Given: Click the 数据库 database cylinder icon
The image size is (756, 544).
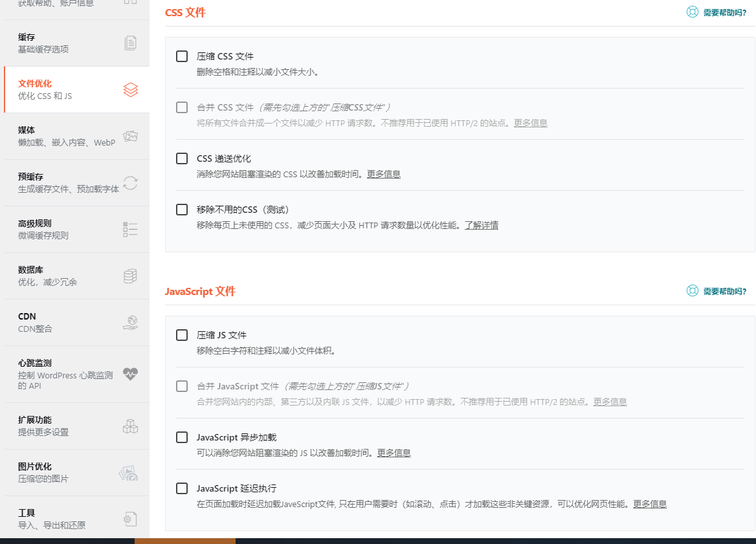Looking at the screenshot, I should pyautogui.click(x=130, y=276).
